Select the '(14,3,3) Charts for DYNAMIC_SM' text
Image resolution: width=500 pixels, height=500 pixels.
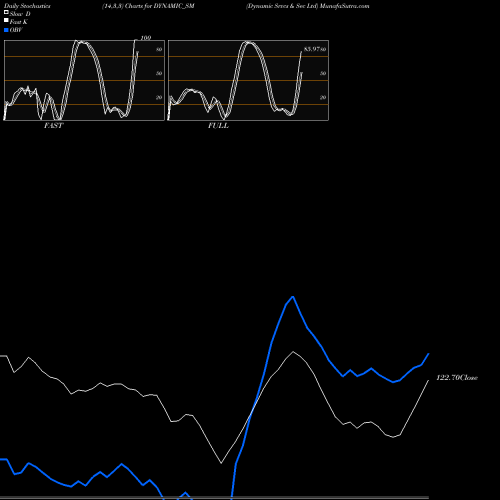(x=148, y=6)
